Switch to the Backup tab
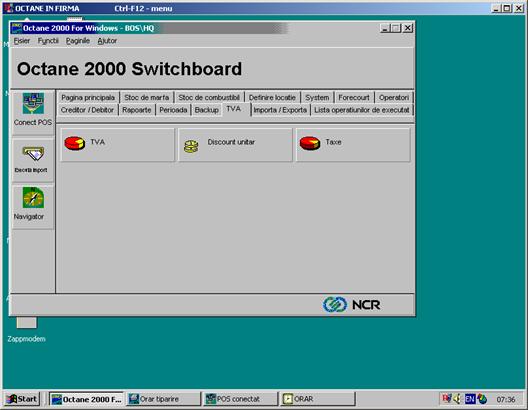The image size is (528, 410). pyautogui.click(x=206, y=110)
